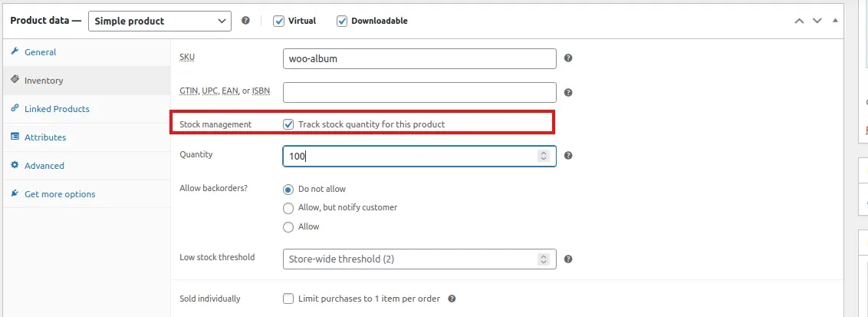Enable Limit purchases to 1 item
This screenshot has height=317, width=868.
[288, 299]
